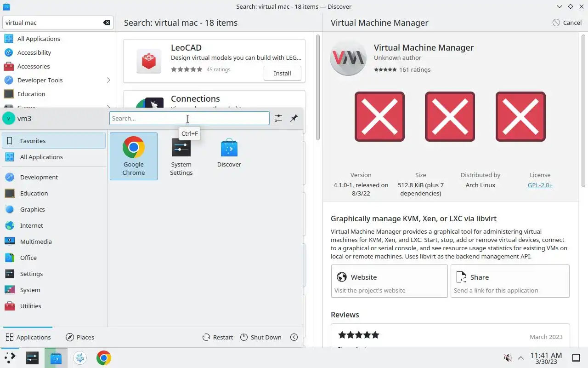Open System Settings from the taskbar
This screenshot has width=588, height=368.
click(x=32, y=358)
